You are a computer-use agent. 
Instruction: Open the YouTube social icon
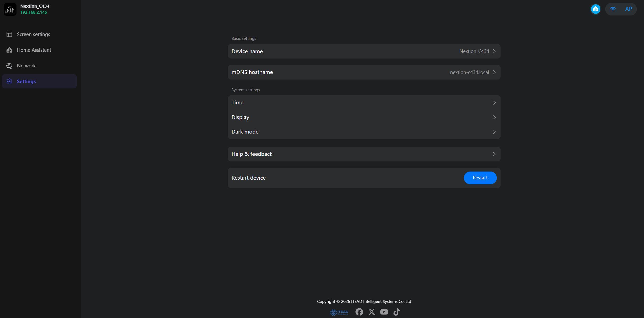pyautogui.click(x=384, y=312)
